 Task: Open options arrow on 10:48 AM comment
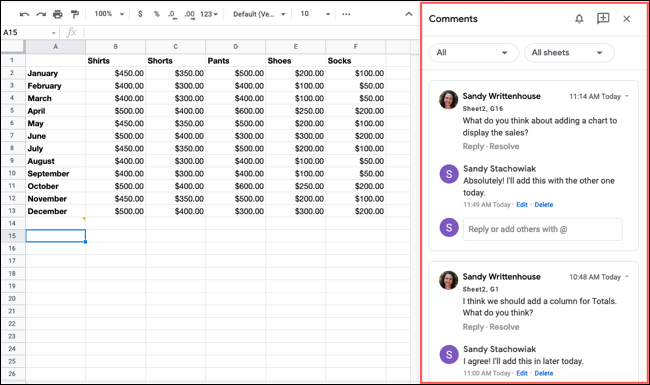click(627, 276)
